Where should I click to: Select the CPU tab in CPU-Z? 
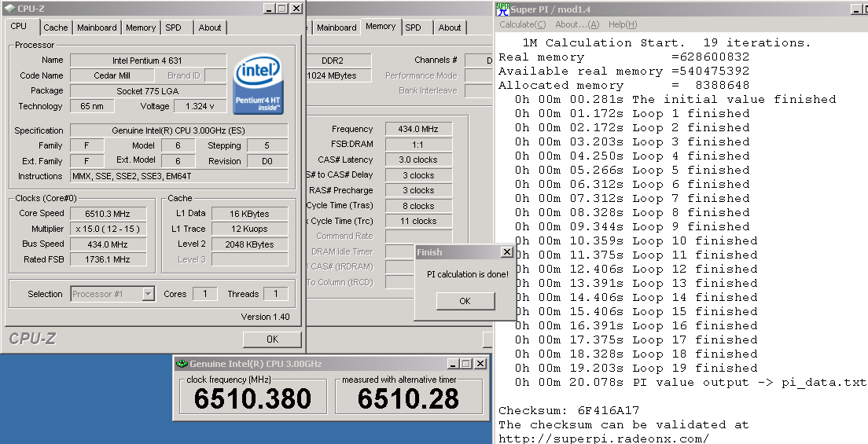(19, 26)
